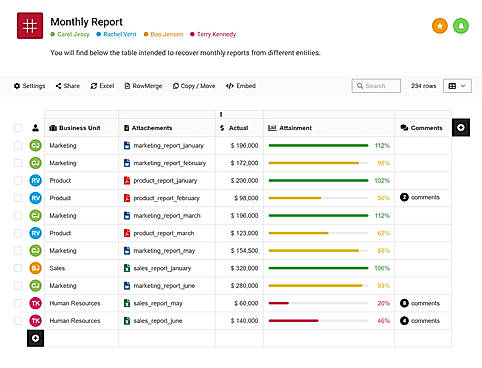Screen dimensions: 482x368
Task: Toggle the select-all checkbox in the header row
Action: point(18,128)
